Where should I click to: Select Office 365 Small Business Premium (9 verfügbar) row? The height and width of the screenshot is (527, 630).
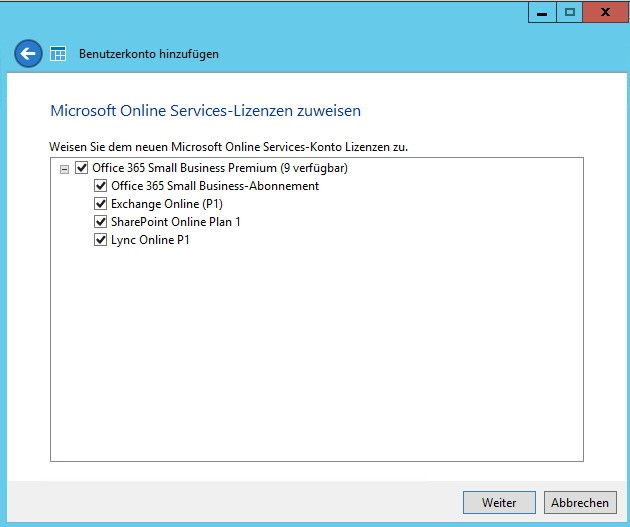pos(220,167)
